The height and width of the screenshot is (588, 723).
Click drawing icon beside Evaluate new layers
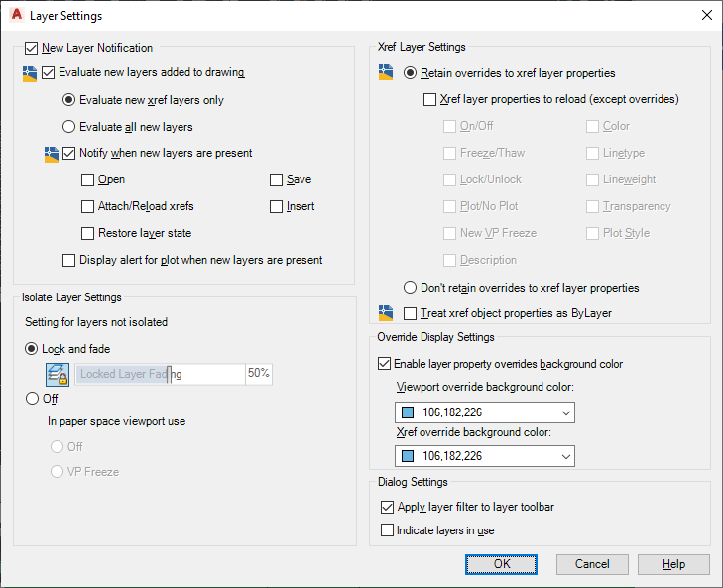pos(30,72)
